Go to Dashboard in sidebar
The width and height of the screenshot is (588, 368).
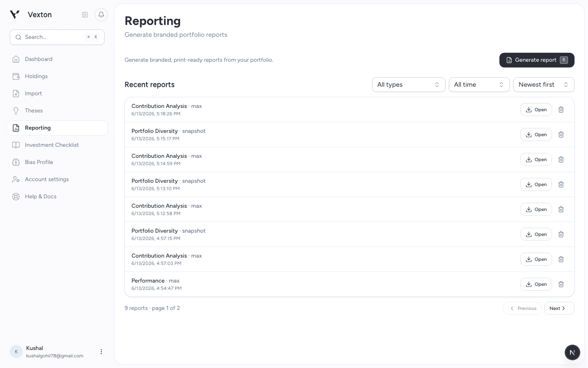(x=57, y=59)
